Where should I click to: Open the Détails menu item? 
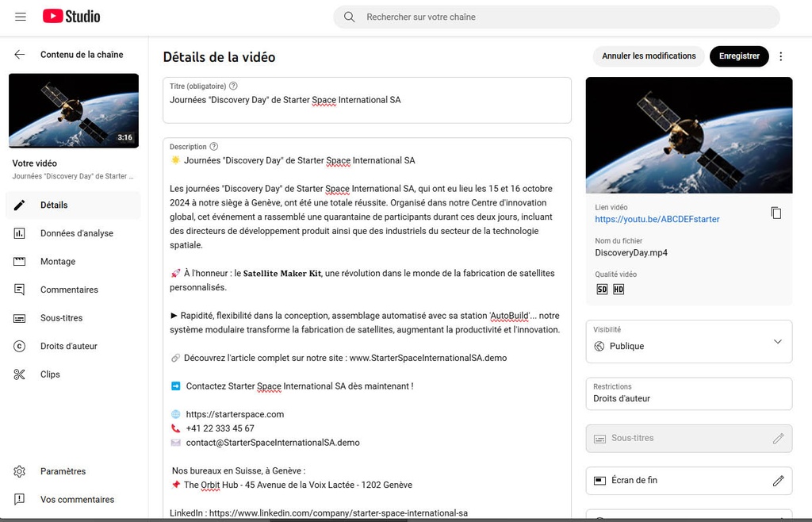73,205
